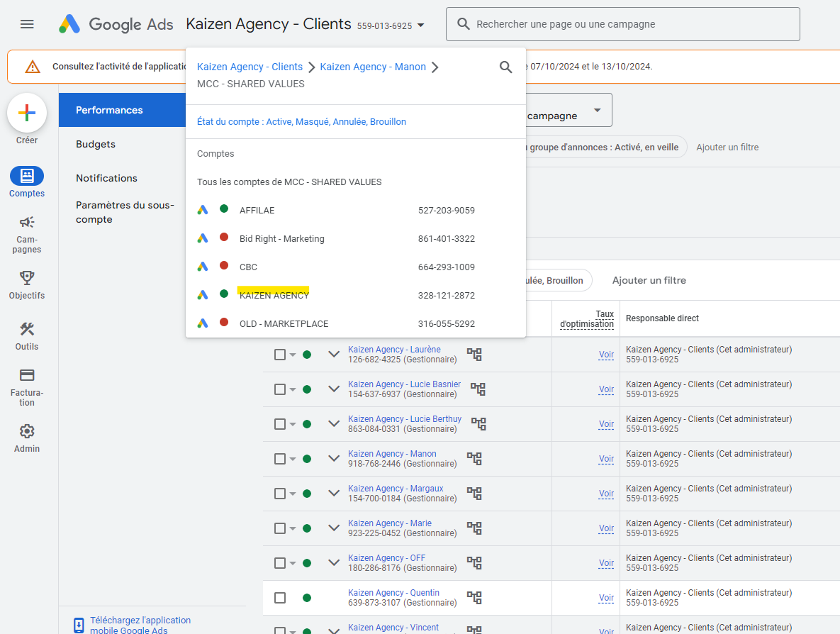Check the box for Kaizen Agency - Laurène

pos(279,355)
